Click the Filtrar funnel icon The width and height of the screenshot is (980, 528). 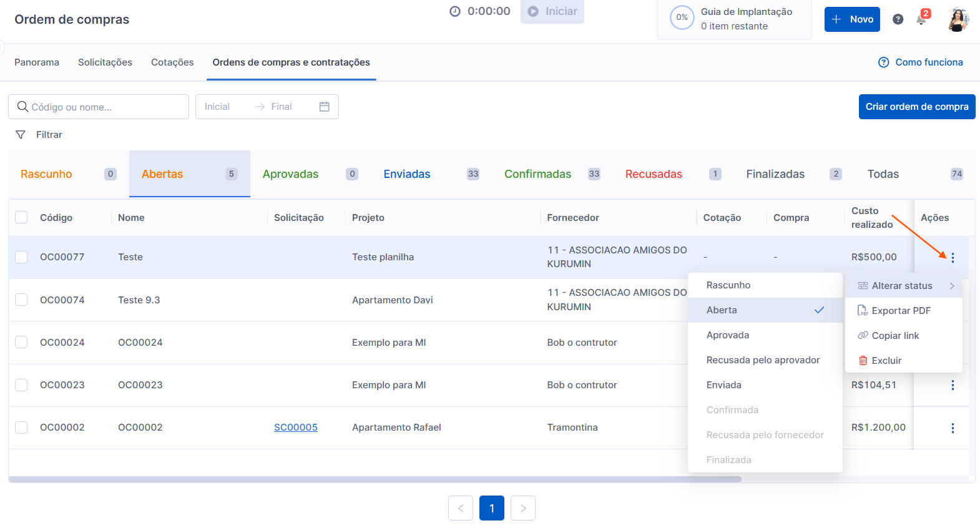pyautogui.click(x=21, y=135)
